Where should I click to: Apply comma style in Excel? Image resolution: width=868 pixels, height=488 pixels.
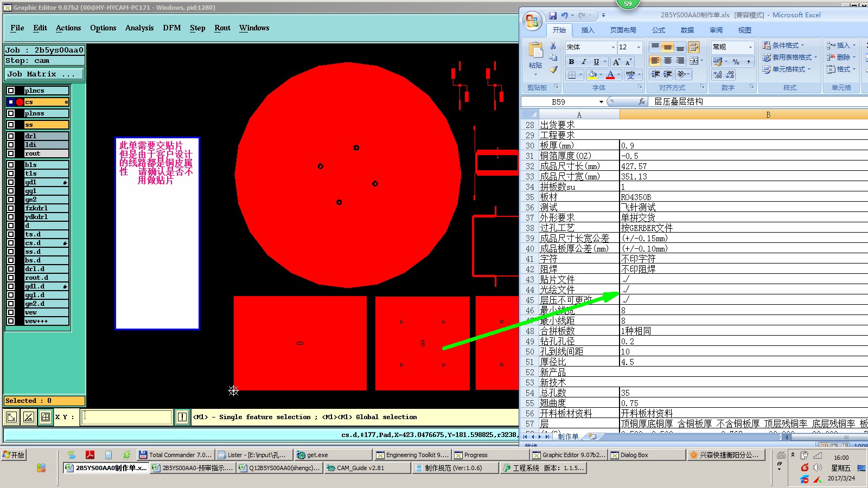(748, 62)
